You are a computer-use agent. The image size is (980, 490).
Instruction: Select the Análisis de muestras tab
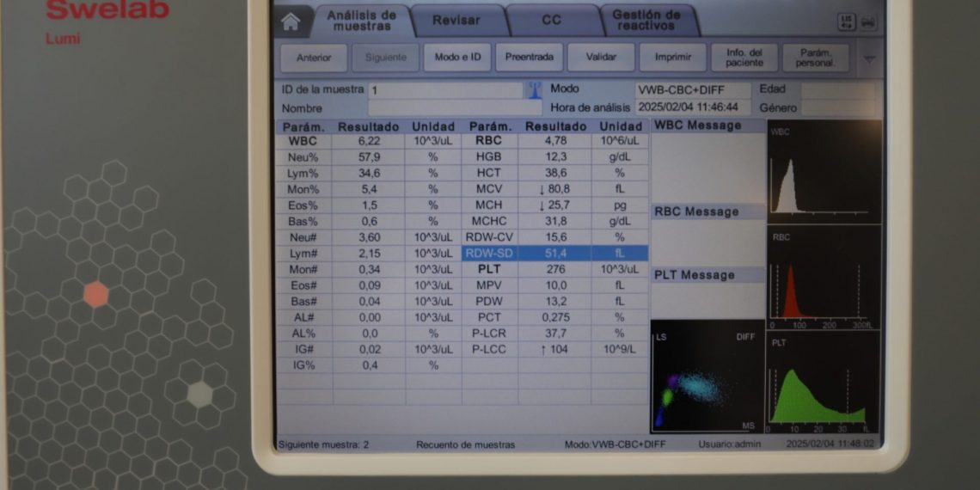[362, 20]
